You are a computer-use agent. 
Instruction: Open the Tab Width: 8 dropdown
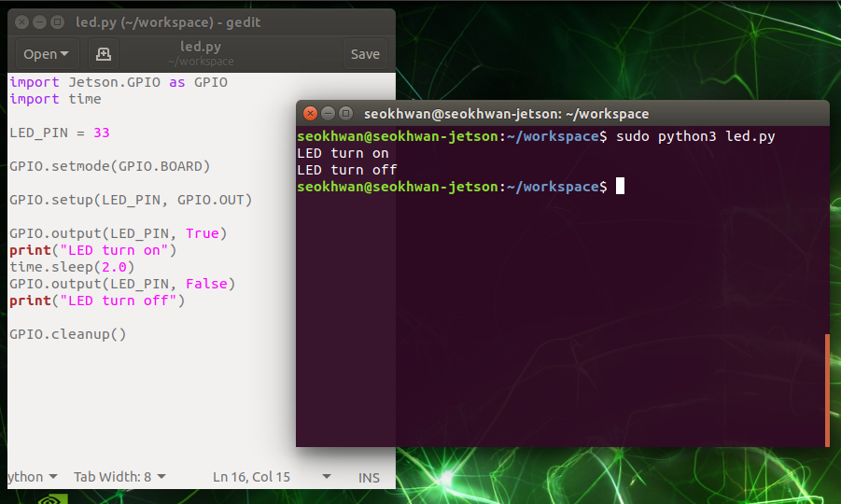click(x=119, y=477)
